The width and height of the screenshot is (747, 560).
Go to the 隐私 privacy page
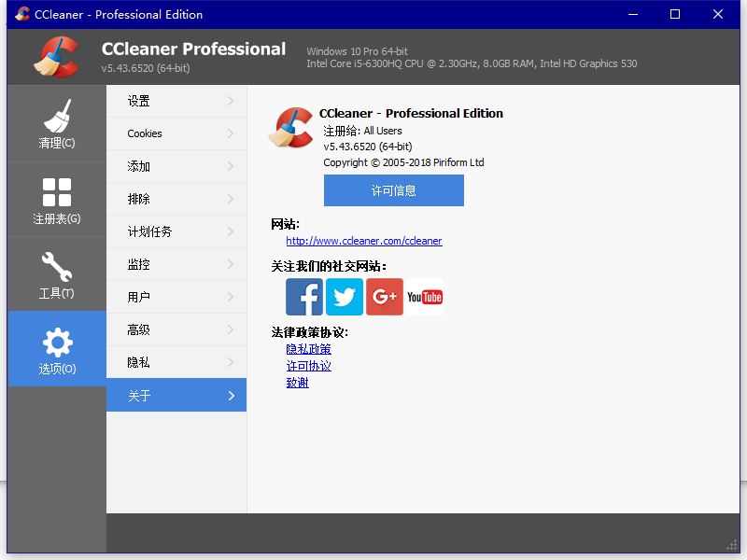tap(176, 362)
